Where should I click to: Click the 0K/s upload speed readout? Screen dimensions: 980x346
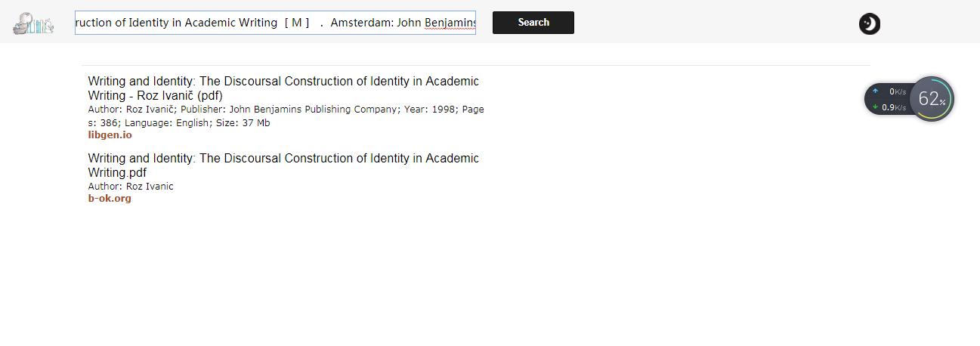[x=897, y=91]
